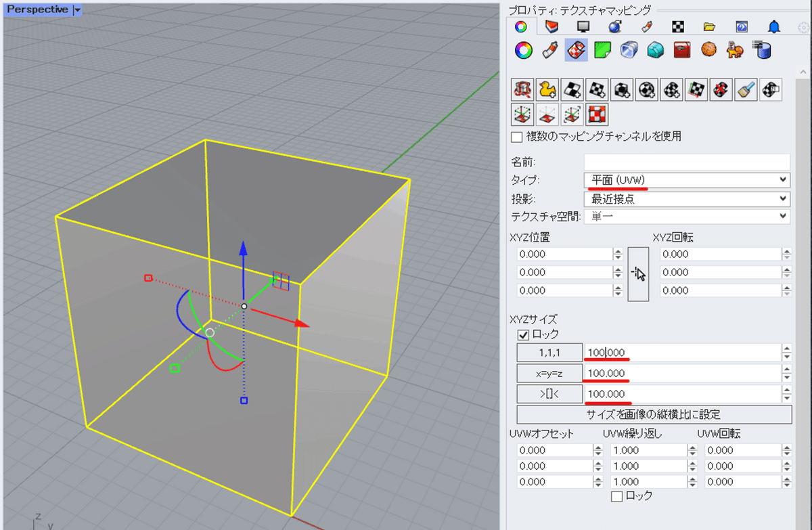Open the Notifications bell tab
Image resolution: width=812 pixels, height=530 pixels.
775,26
